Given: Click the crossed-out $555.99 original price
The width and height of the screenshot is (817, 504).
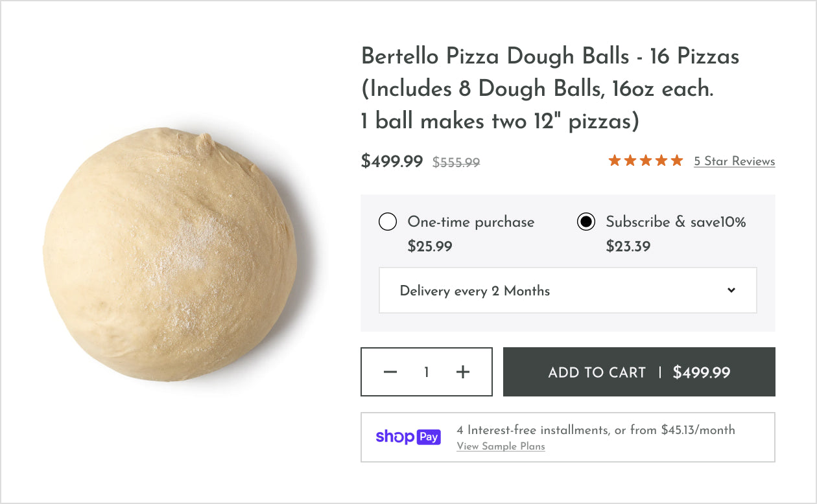Looking at the screenshot, I should pyautogui.click(x=456, y=163).
